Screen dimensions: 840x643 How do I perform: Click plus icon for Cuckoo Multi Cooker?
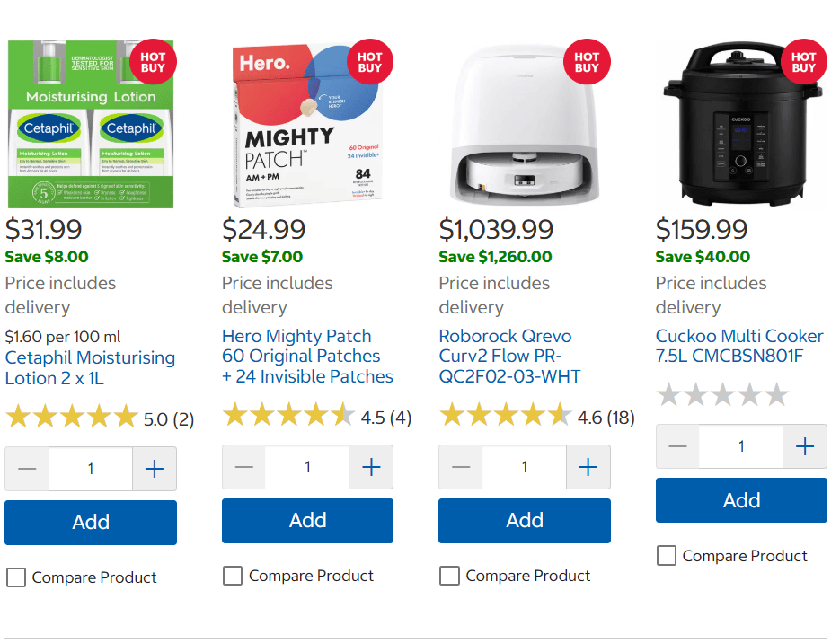point(805,446)
